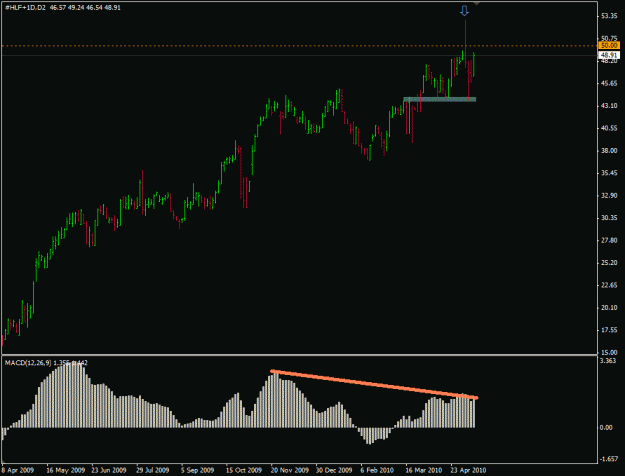Click the 40.55 price axis label
625x476 pixels.
(609, 128)
